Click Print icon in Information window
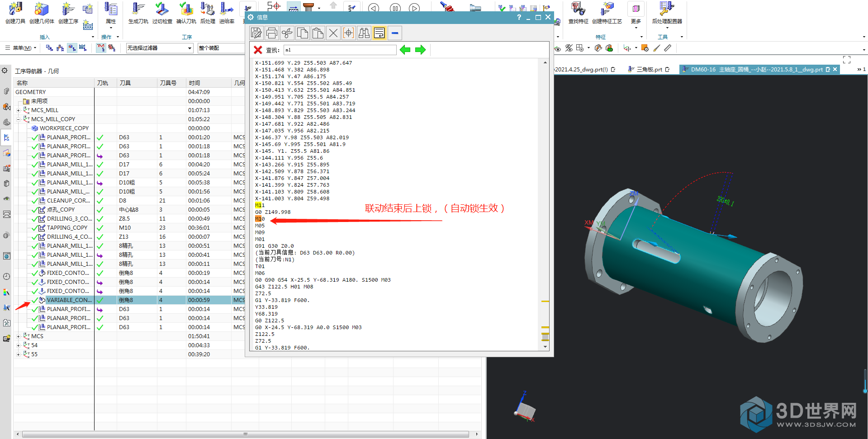 pyautogui.click(x=272, y=33)
